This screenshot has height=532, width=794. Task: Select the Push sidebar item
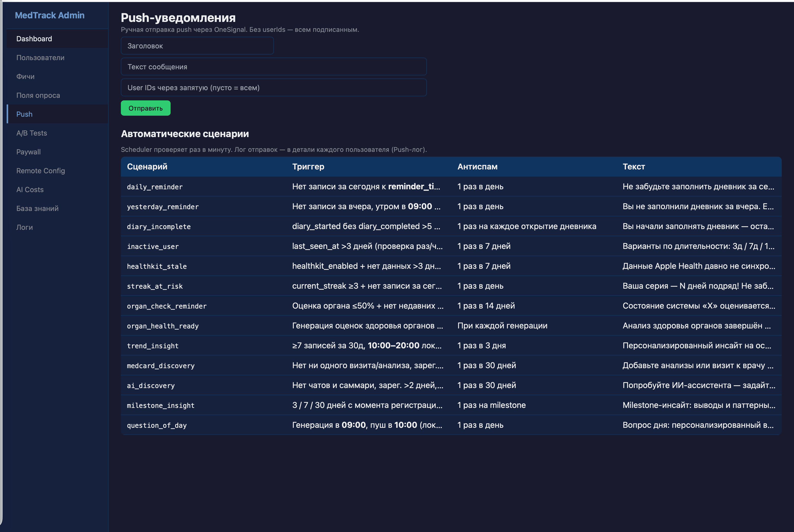click(24, 114)
